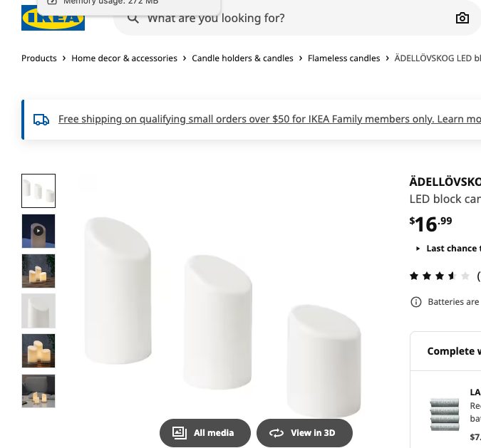481x448 pixels.
Task: Play the product video thumbnail
Action: click(x=38, y=231)
